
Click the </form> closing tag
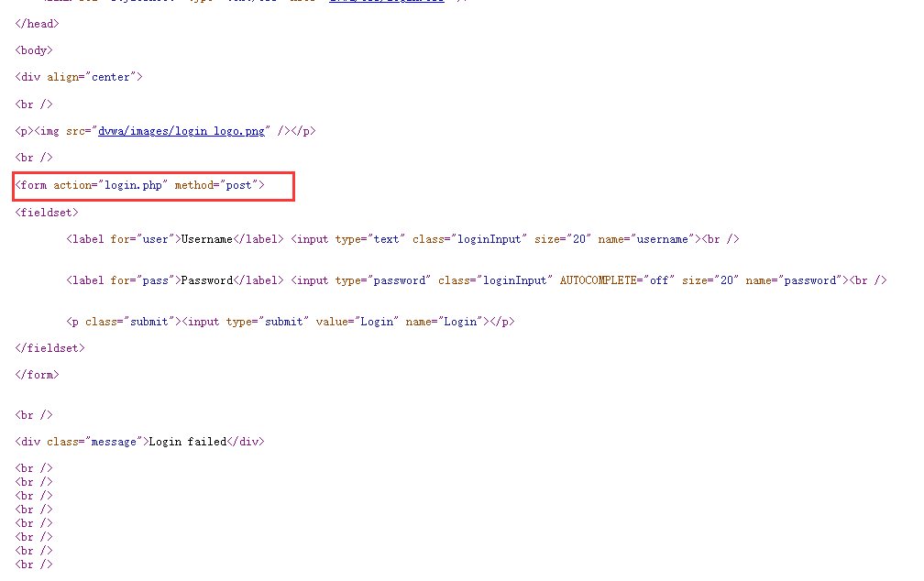37,374
